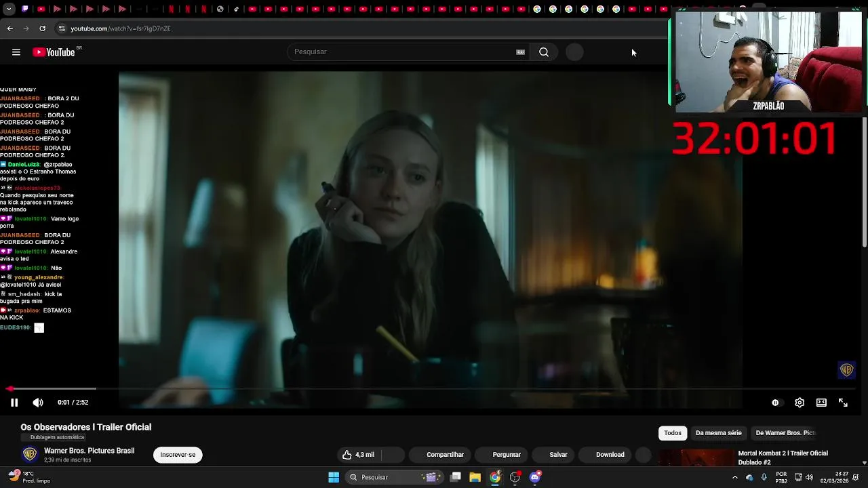Open the on-screen keyboard in the search box

(520, 52)
